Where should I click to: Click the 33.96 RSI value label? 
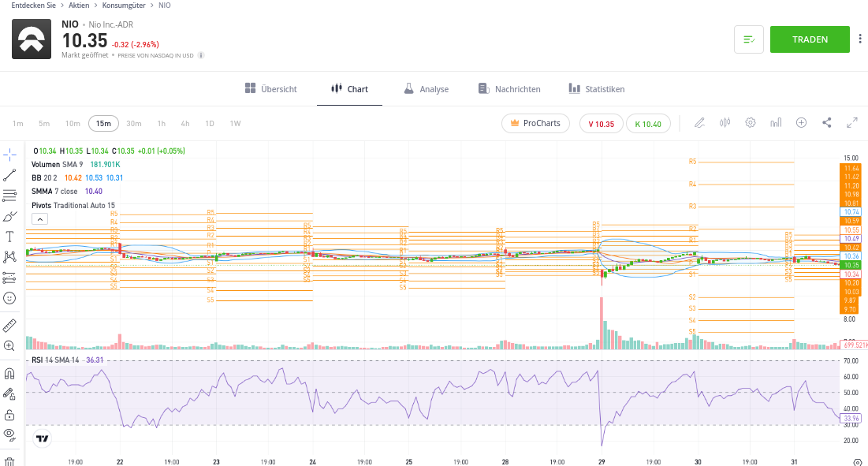coord(851,419)
